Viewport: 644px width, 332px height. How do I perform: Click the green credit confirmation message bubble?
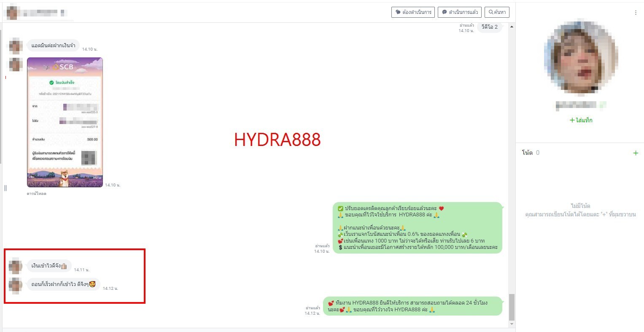pos(418,228)
